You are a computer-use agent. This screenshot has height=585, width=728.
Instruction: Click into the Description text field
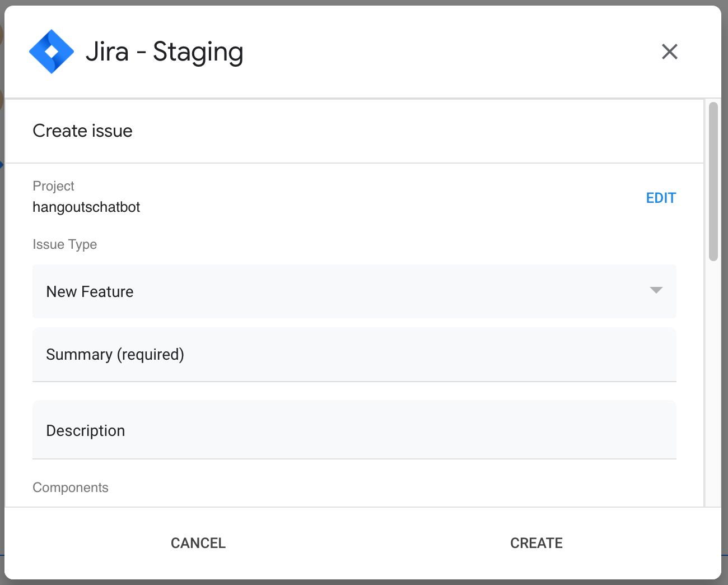(x=354, y=430)
